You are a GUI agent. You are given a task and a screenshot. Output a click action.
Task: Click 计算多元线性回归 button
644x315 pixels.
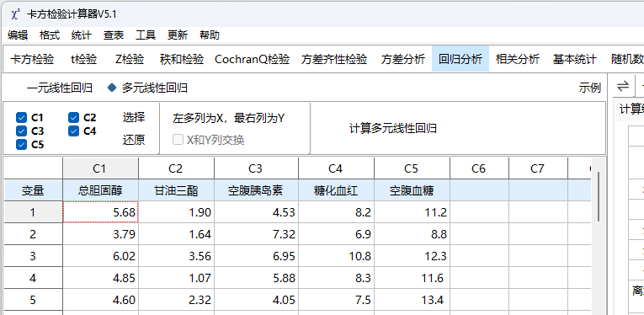pyautogui.click(x=393, y=129)
